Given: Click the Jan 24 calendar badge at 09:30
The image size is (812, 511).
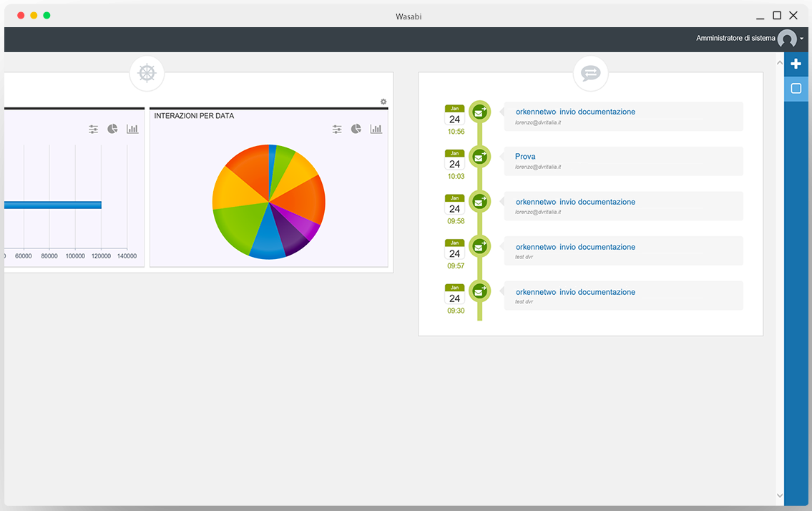Looking at the screenshot, I should (x=455, y=294).
